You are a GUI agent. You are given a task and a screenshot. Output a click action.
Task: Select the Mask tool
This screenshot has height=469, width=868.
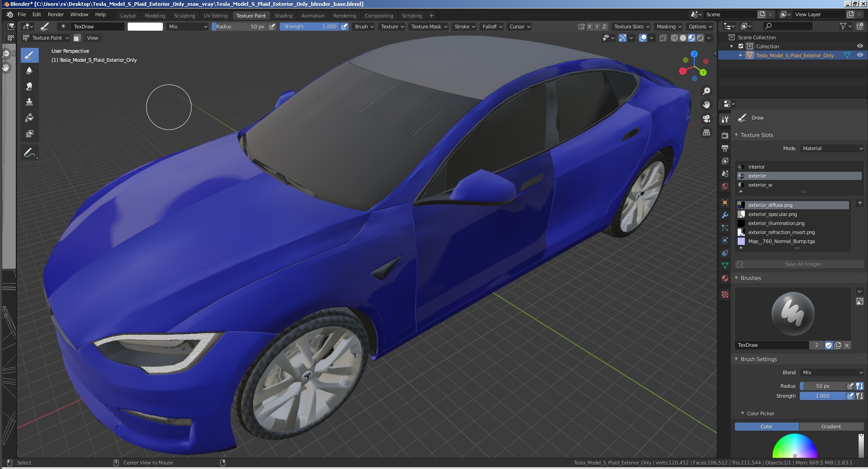[29, 133]
